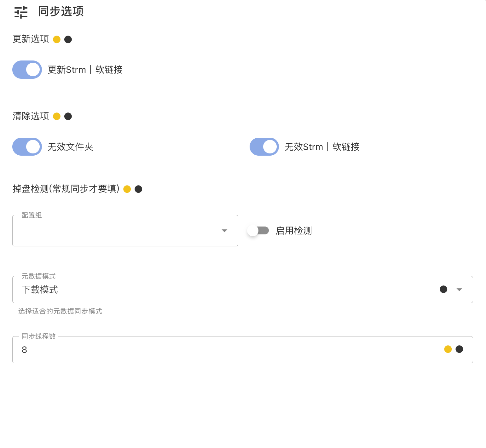This screenshot has height=448, width=486.
Task: Disable the 更新Strm | 软链接 switch
Action: (x=27, y=70)
